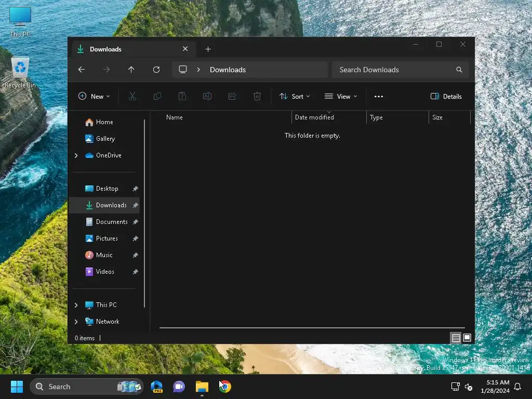Click the Search Downloads field
532x399 pixels.
click(401, 70)
